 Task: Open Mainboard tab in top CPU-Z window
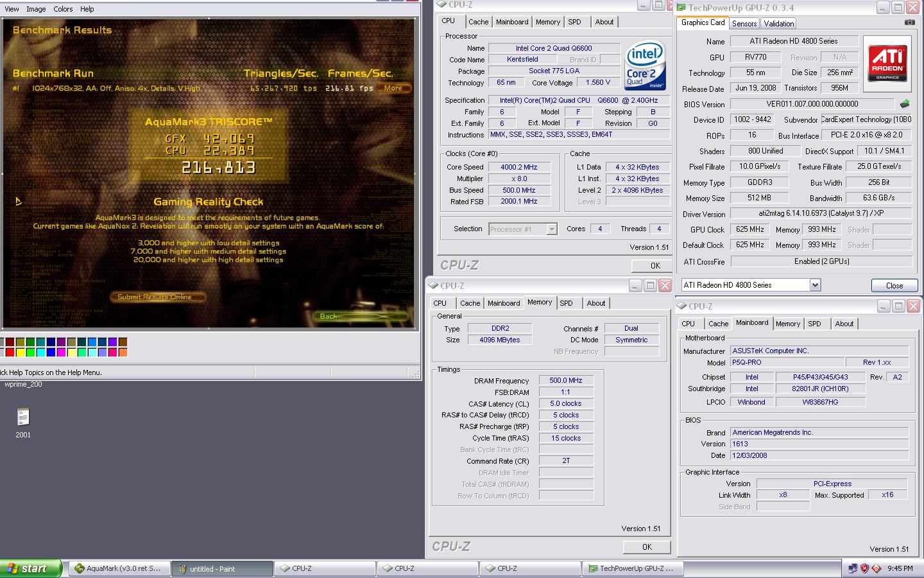[x=512, y=22]
